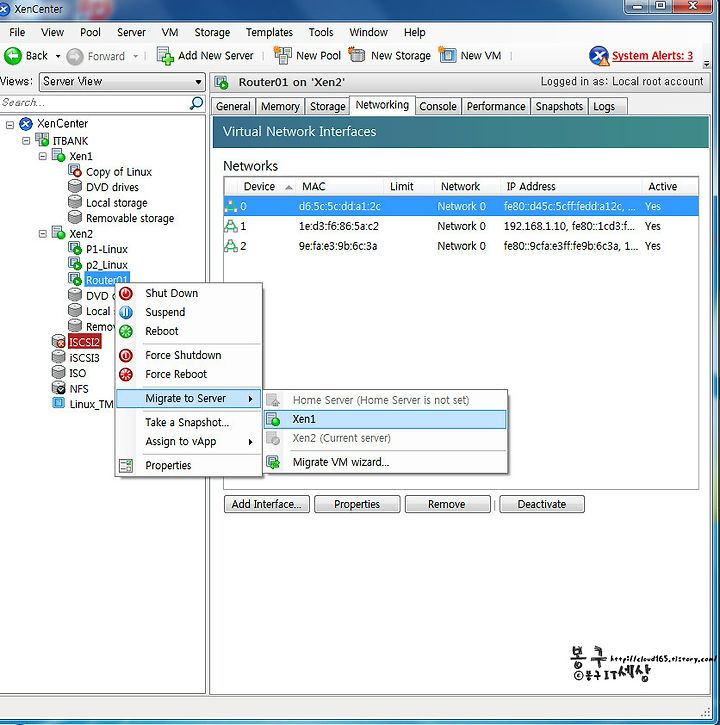Click the New Pool toolbar icon
The image size is (720, 725).
[283, 55]
